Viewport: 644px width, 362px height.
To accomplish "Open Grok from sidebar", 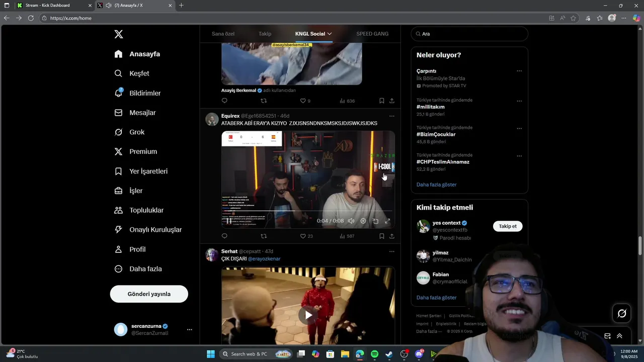I will pyautogui.click(x=129, y=132).
